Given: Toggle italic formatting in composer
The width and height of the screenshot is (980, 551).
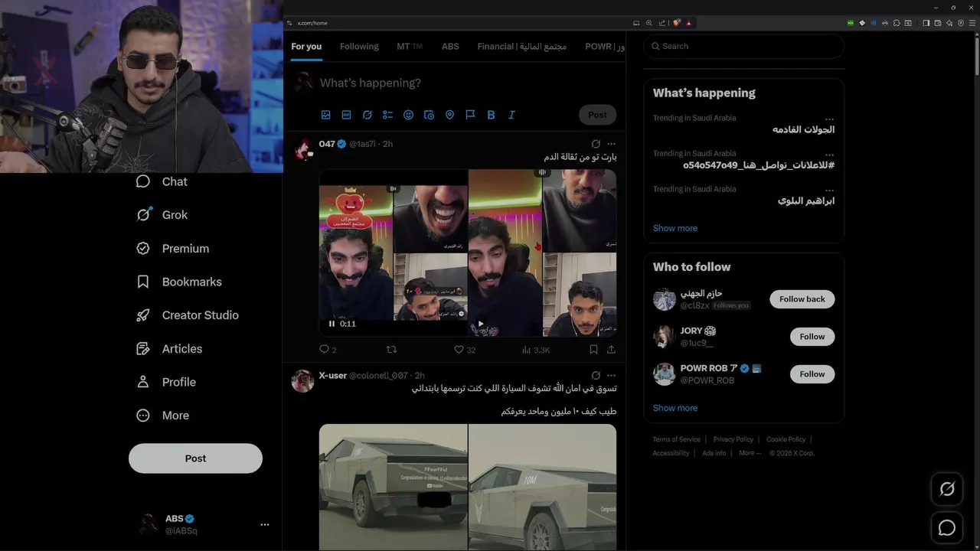Looking at the screenshot, I should (511, 115).
